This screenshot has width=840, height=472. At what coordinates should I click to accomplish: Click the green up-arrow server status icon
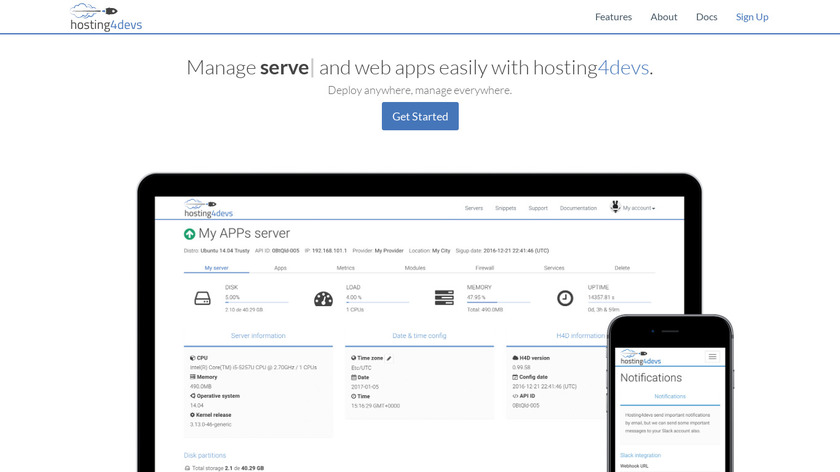point(189,234)
